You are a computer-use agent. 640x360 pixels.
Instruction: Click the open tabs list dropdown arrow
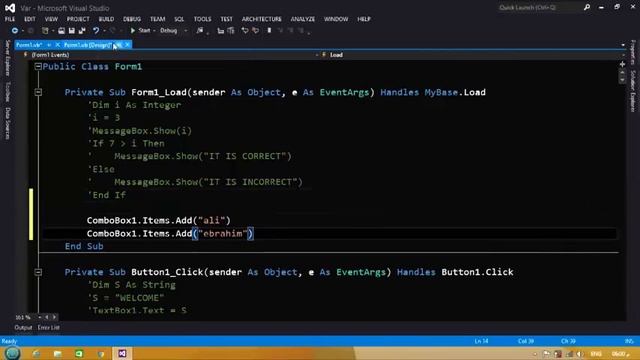(x=623, y=45)
